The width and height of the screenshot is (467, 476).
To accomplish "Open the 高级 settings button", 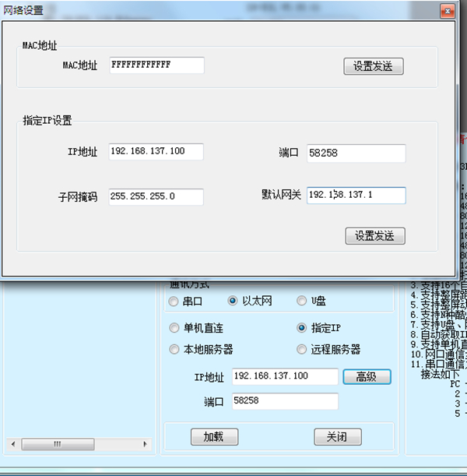I will tap(367, 376).
